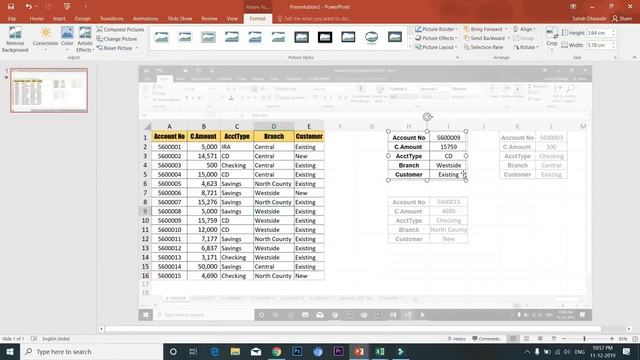This screenshot has height=360, width=640.
Task: Open Google Chrome from taskbar
Action: [x=276, y=352]
